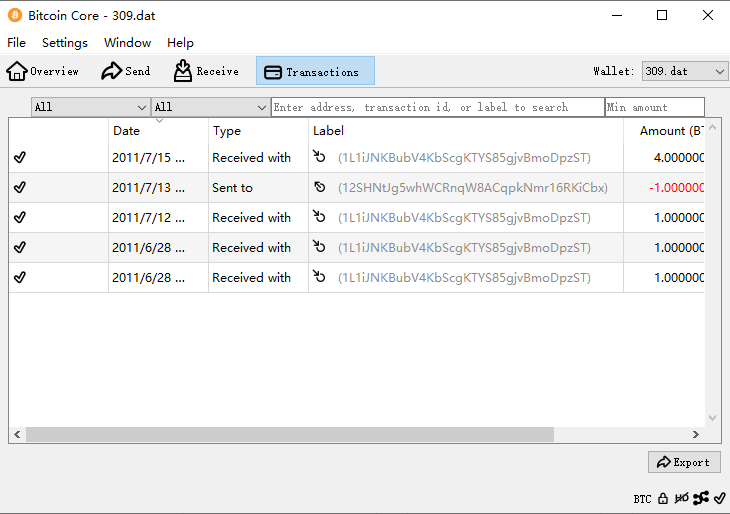The image size is (730, 514).
Task: Click the Min amount input field
Action: [654, 107]
